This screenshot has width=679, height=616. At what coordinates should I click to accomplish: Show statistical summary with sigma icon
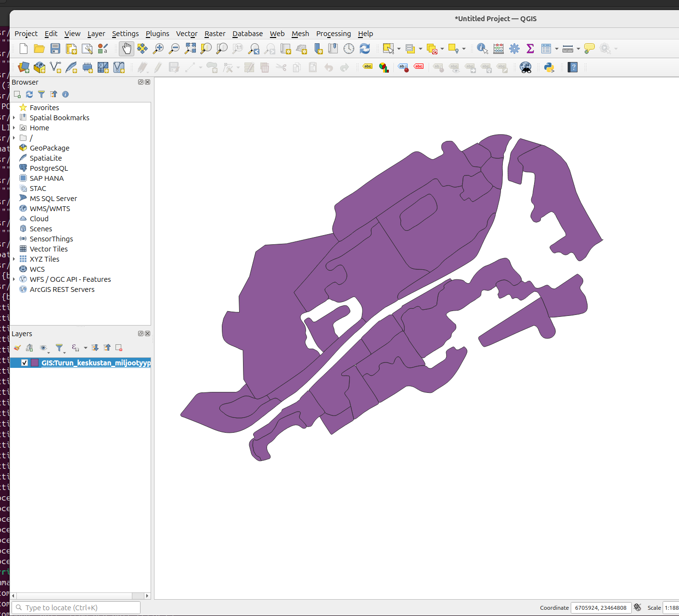530,49
